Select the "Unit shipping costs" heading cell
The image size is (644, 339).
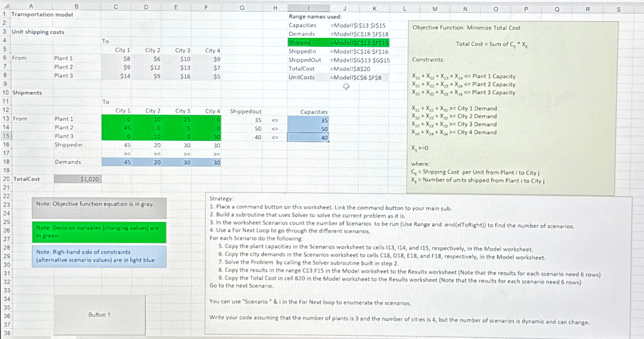[x=38, y=32]
